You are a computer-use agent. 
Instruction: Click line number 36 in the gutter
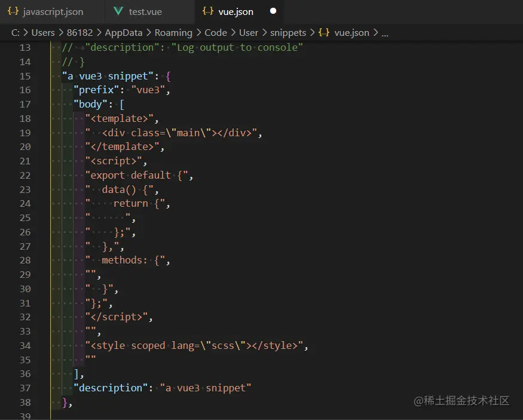25,373
